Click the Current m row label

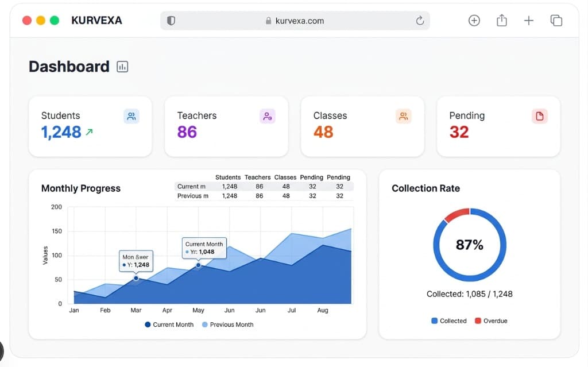pos(191,187)
